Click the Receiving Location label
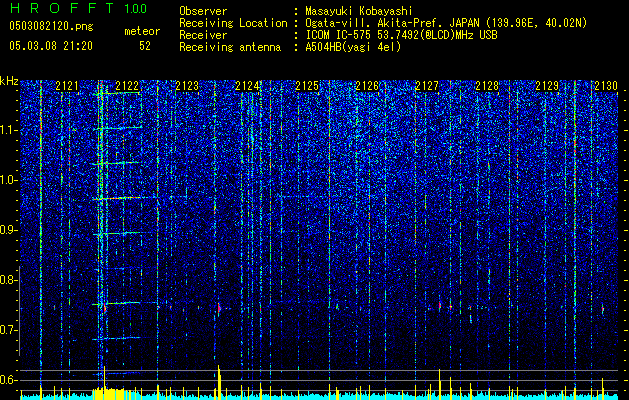The height and width of the screenshot is (400, 629). click(233, 23)
